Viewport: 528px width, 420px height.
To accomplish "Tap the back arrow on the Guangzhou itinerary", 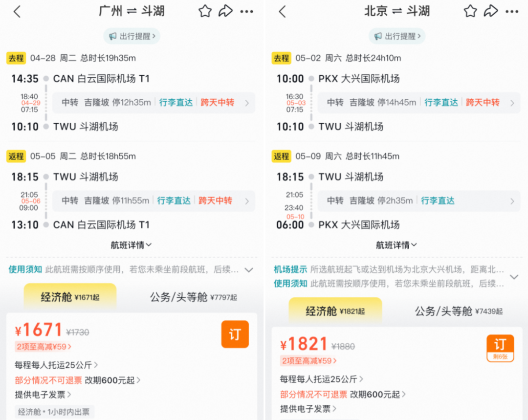I will [x=17, y=11].
